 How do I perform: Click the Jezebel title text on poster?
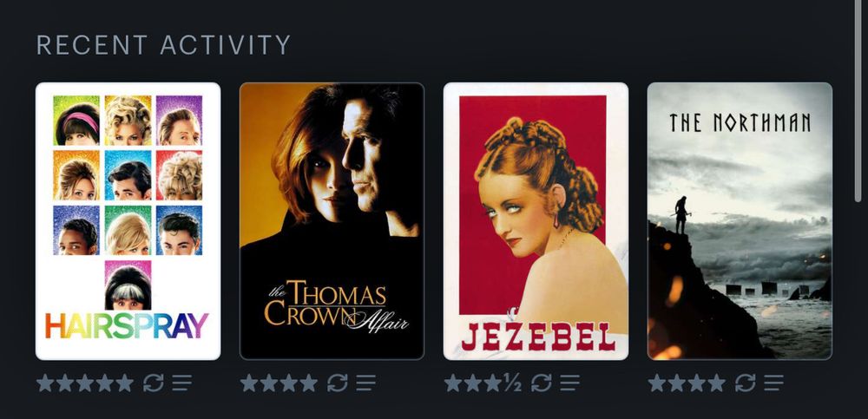tap(538, 337)
